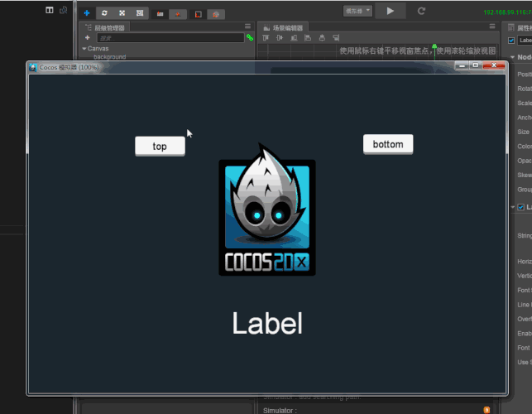The height and width of the screenshot is (414, 532).
Task: Click the Scale property label
Action: point(525,103)
